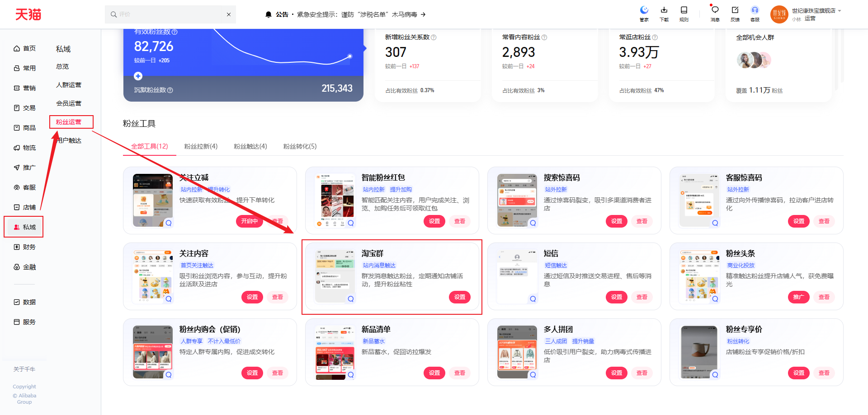Select 会员运营 in 私域 submenu
868x415 pixels.
pyautogui.click(x=69, y=103)
